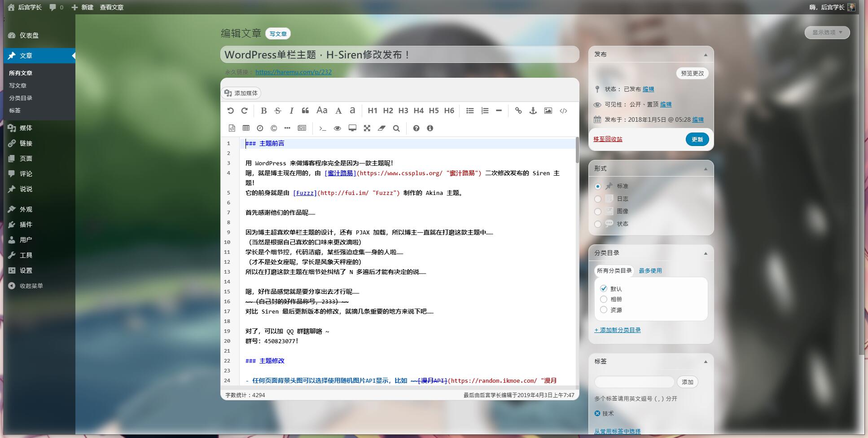Open the 显示选项 dropdown
The height and width of the screenshot is (438, 868).
click(827, 32)
